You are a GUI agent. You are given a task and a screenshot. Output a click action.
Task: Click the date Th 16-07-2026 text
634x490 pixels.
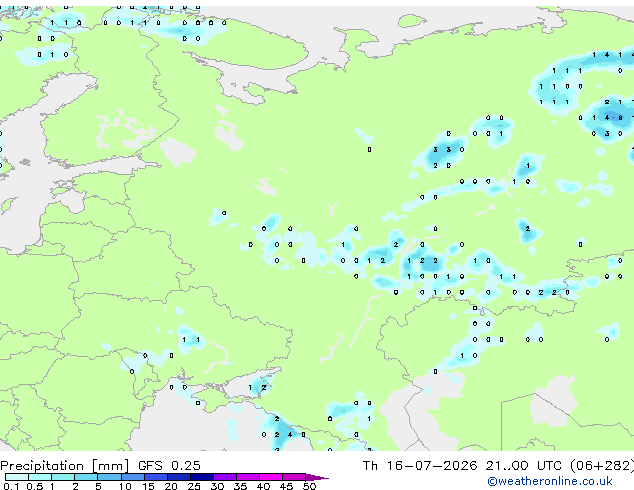420,466
